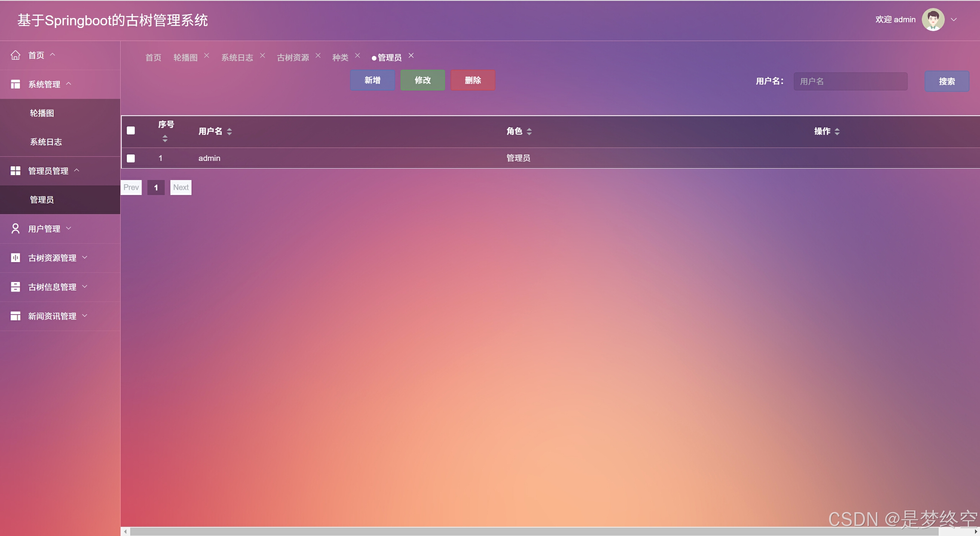Go to Prev page

131,187
